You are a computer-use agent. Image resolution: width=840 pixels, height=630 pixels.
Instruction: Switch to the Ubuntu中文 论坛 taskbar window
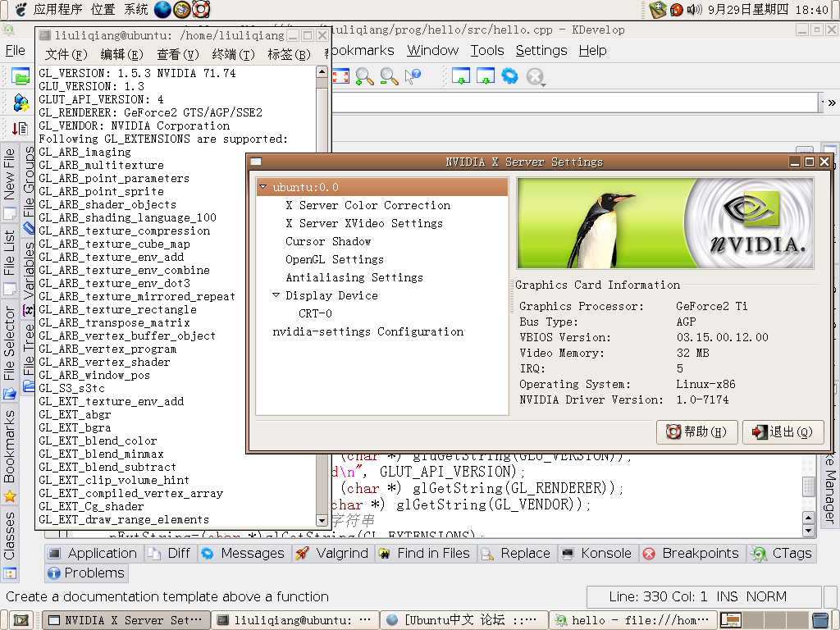tap(464, 620)
